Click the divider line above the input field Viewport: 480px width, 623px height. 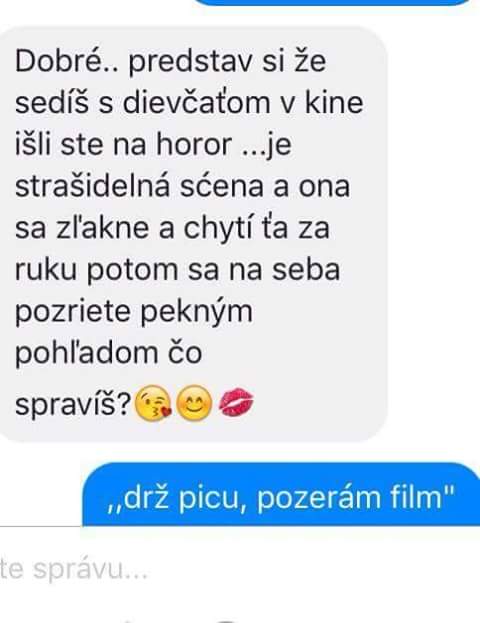[41, 526]
